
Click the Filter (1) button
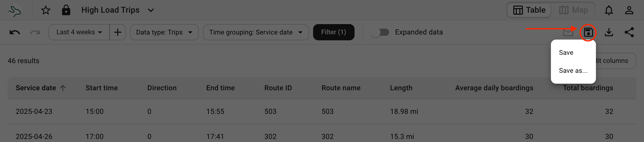pos(334,32)
